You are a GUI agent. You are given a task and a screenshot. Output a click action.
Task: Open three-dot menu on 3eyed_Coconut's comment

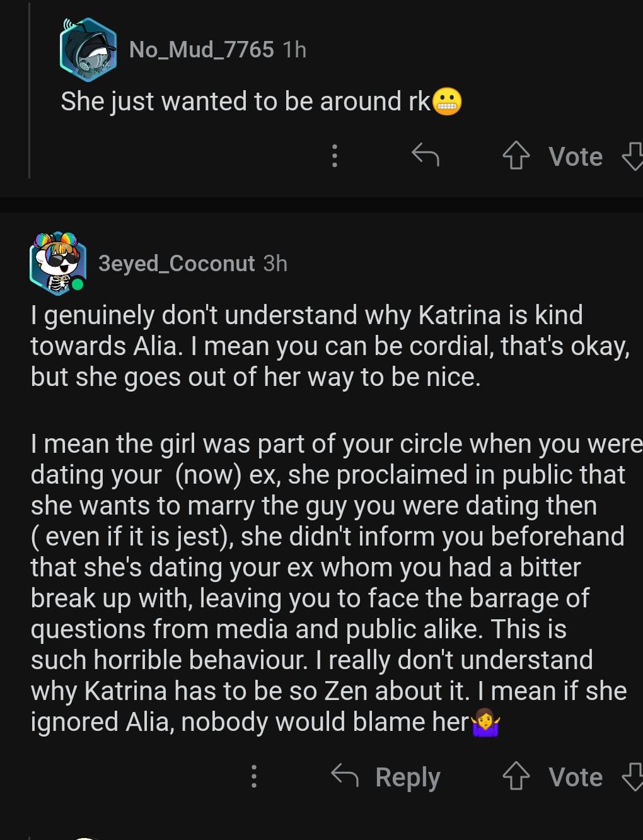click(x=254, y=776)
